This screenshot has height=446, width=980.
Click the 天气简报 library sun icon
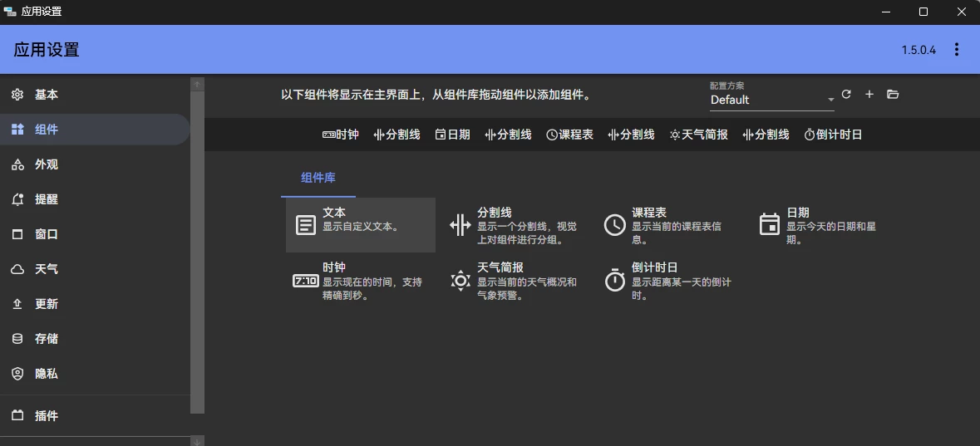coord(460,281)
